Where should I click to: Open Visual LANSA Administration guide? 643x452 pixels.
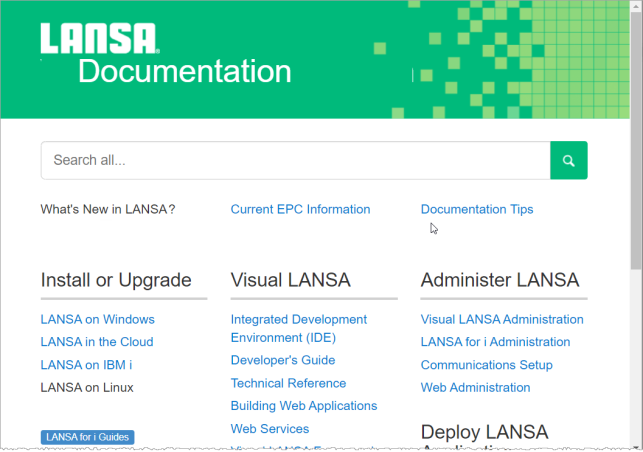(x=502, y=320)
